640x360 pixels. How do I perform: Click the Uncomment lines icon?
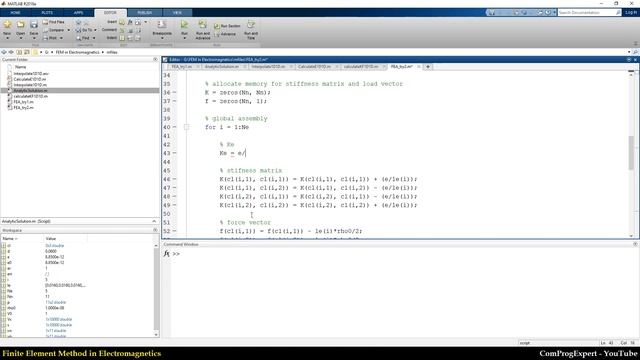click(130, 30)
